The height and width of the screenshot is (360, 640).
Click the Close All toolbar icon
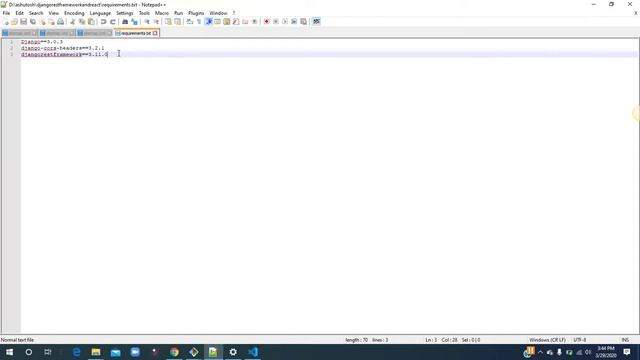(51, 22)
